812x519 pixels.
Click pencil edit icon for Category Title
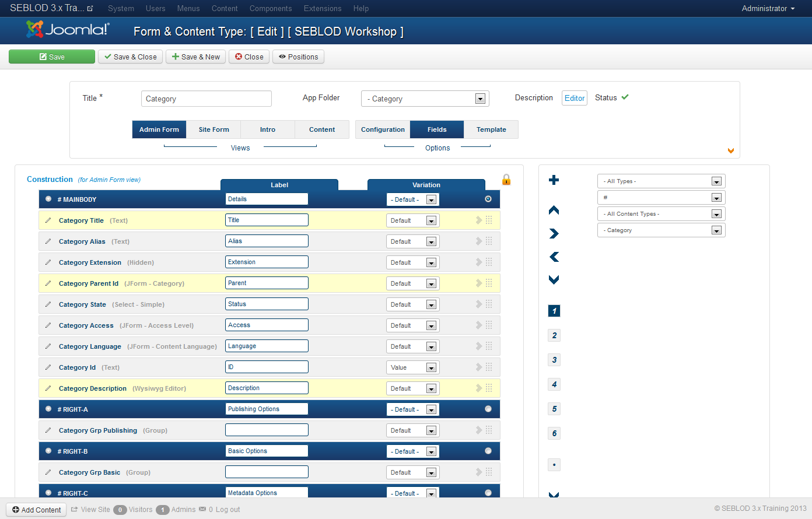pyautogui.click(x=48, y=220)
